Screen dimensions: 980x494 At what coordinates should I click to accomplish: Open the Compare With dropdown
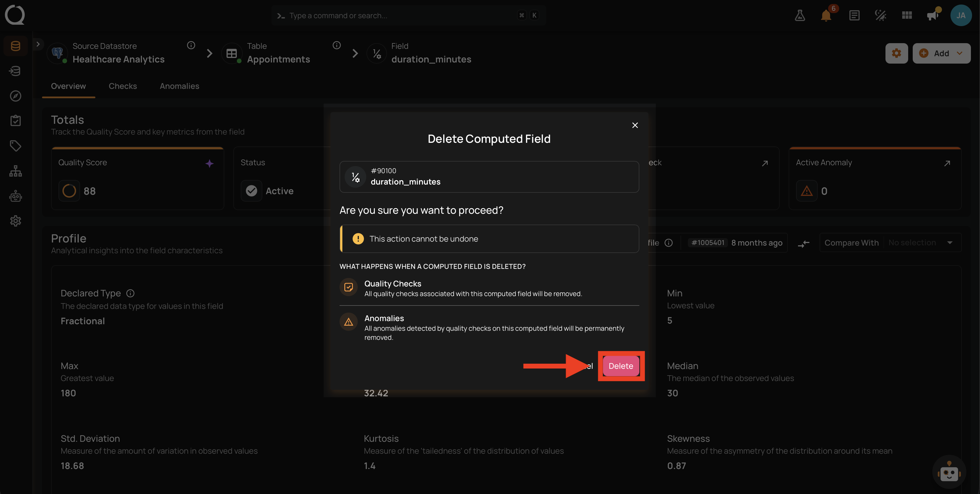click(x=890, y=243)
